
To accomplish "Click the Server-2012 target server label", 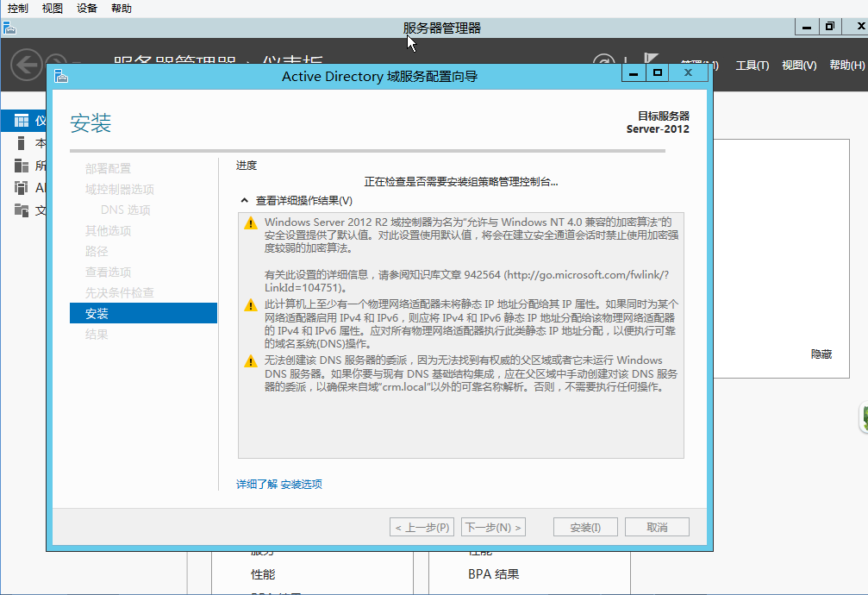I will coord(658,129).
